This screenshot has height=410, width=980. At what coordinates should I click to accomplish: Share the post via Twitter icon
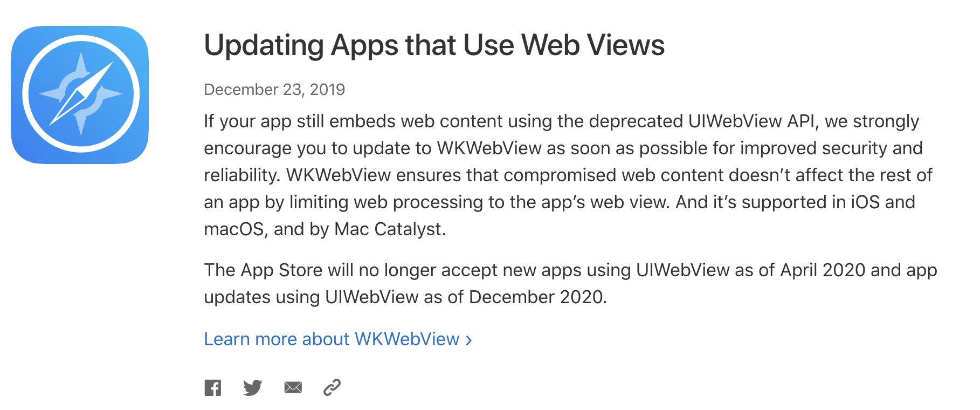[252, 387]
